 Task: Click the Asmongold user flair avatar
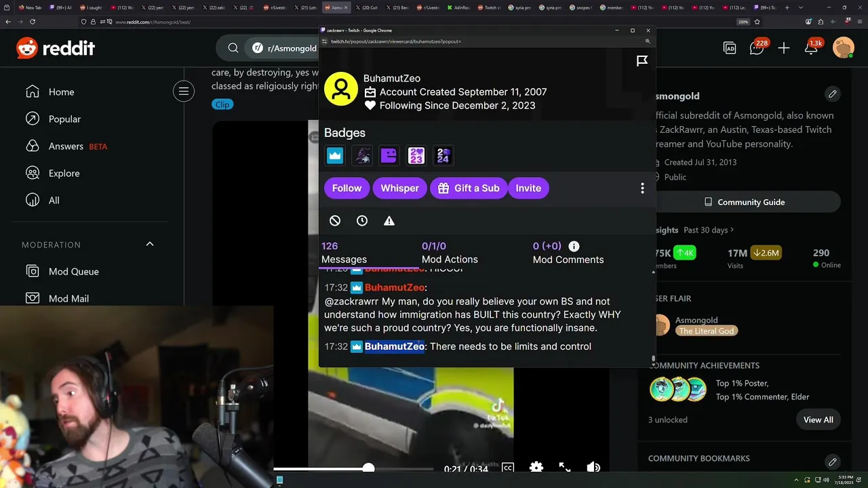(661, 325)
